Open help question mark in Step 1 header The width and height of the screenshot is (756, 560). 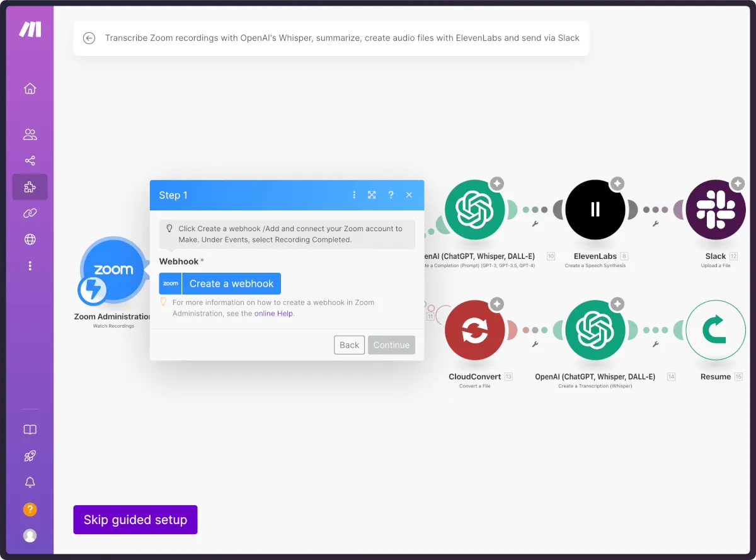click(391, 195)
